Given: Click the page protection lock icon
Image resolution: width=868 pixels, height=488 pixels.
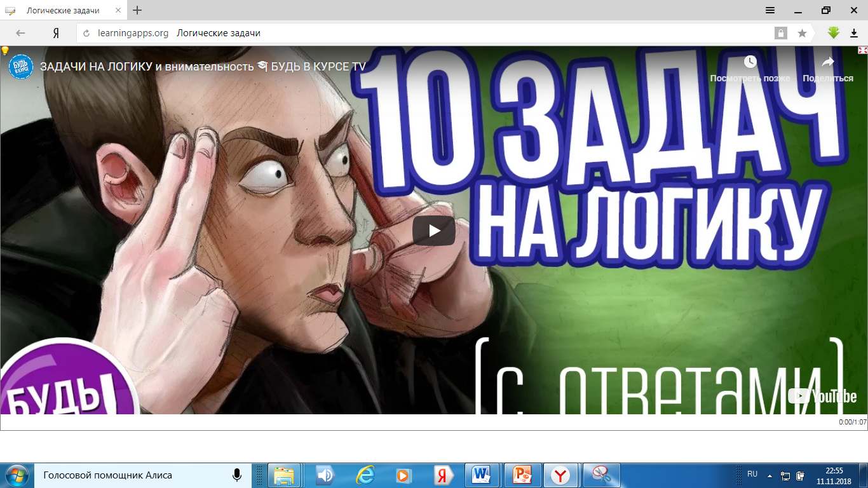Looking at the screenshot, I should [x=780, y=33].
